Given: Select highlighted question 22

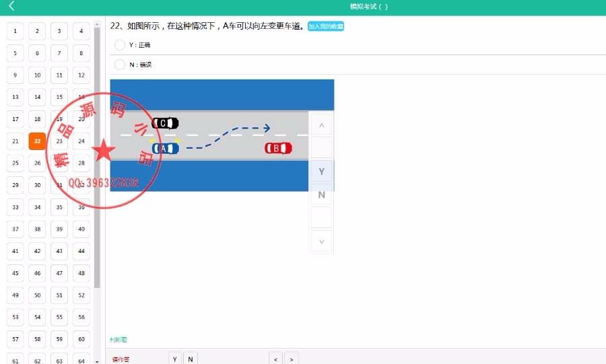Looking at the screenshot, I should [x=37, y=141].
